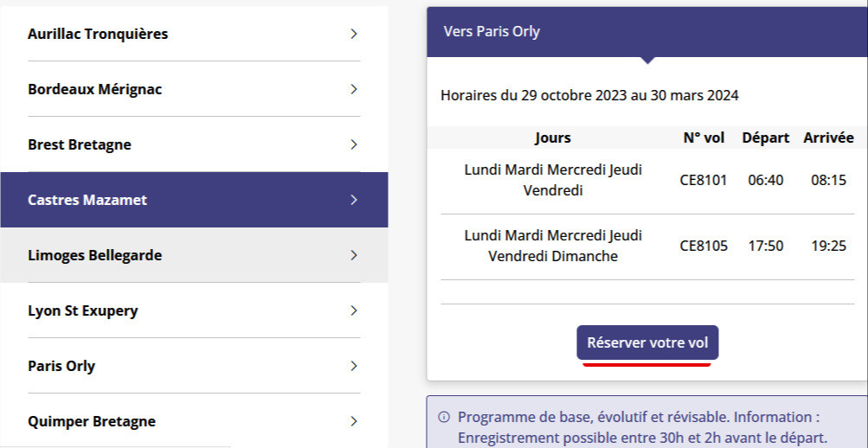Image resolution: width=868 pixels, height=448 pixels.
Task: Open the Brest Bretagne airport schedule
Action: pos(194,144)
